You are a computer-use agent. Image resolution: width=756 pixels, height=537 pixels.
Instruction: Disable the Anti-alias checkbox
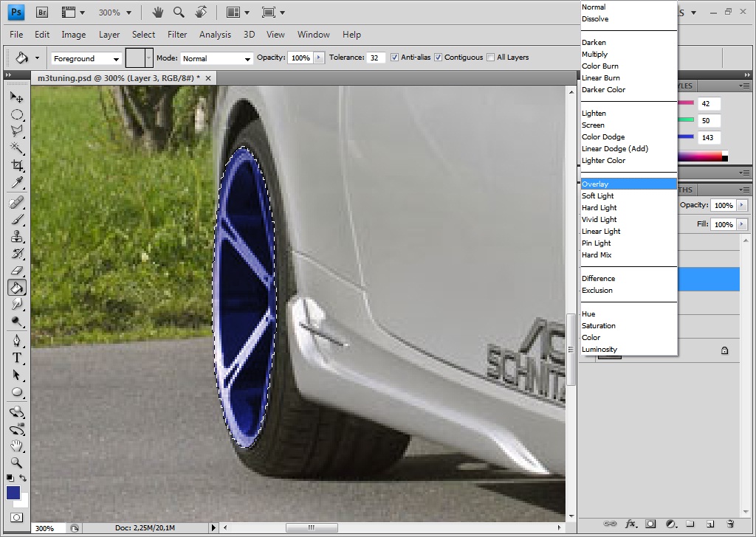[395, 58]
